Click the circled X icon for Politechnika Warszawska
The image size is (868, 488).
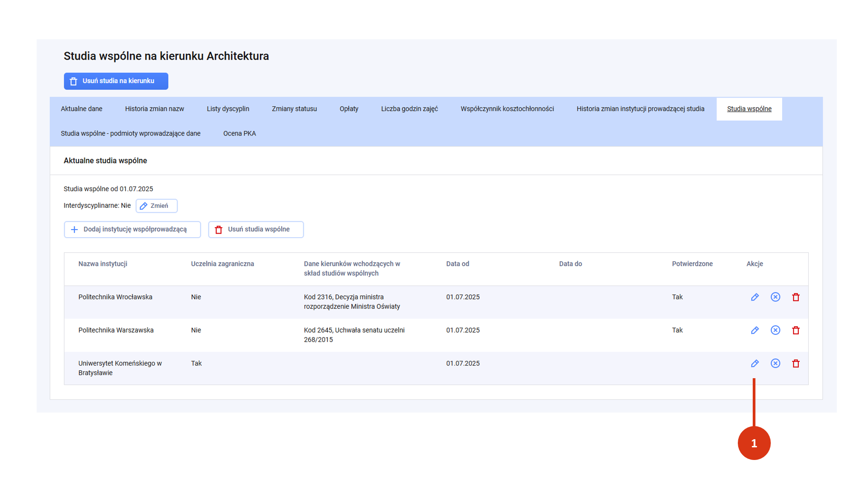(775, 330)
